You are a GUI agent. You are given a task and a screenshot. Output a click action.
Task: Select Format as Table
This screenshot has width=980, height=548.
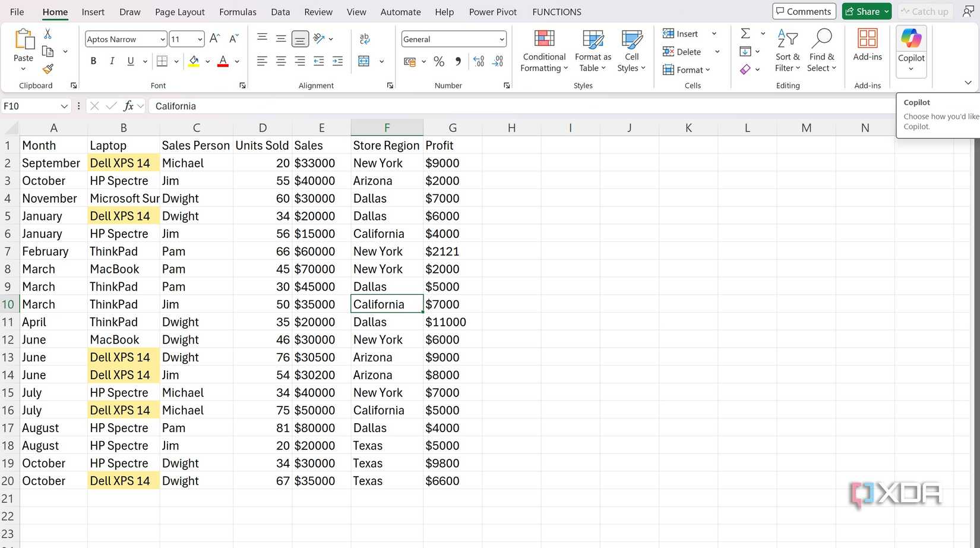592,51
